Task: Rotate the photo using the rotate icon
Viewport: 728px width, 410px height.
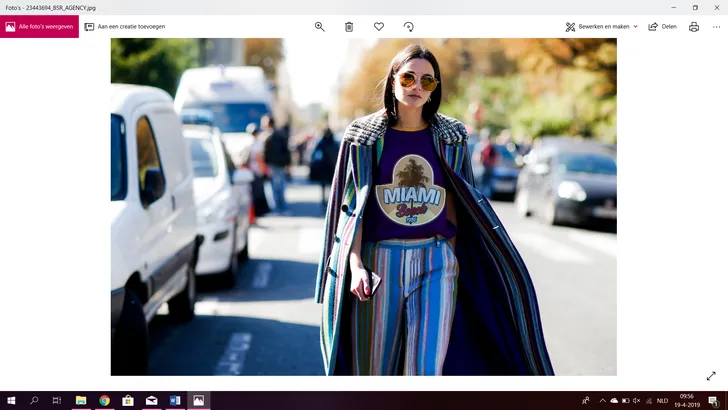Action: (408, 27)
